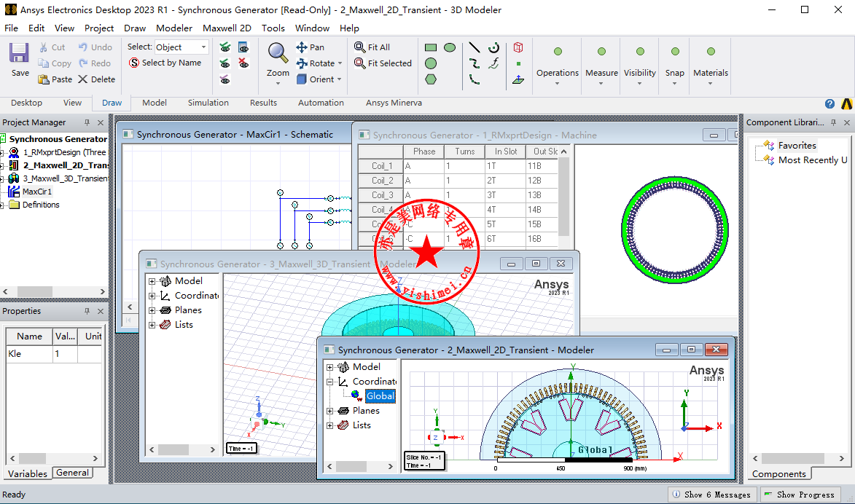Expand Model node in 2D Transient modeler tree
The image size is (855, 504).
pos(330,367)
